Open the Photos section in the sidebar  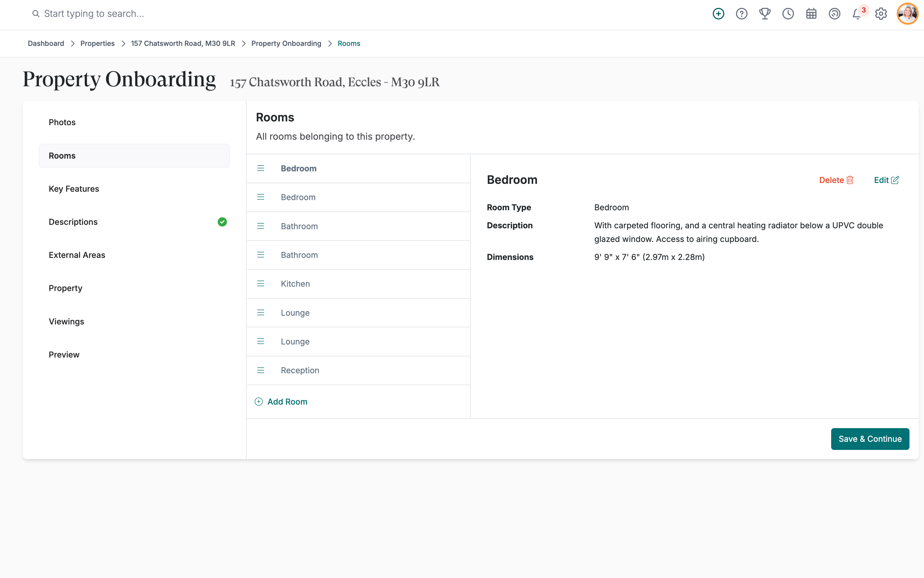[x=134, y=122]
